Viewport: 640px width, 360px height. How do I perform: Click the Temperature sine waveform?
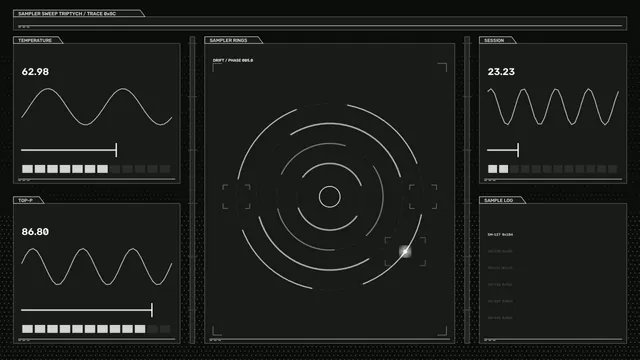coord(97,107)
